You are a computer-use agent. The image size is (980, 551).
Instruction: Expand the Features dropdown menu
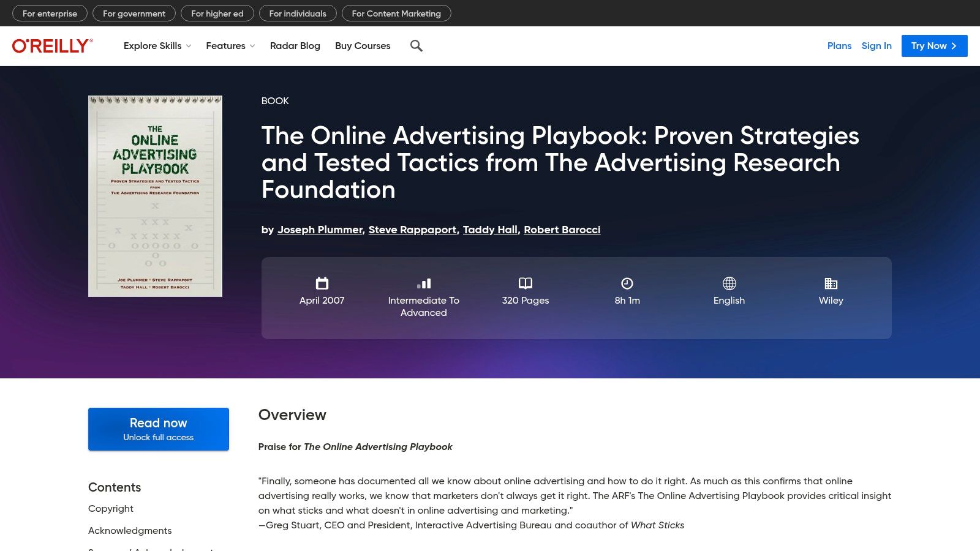(230, 46)
